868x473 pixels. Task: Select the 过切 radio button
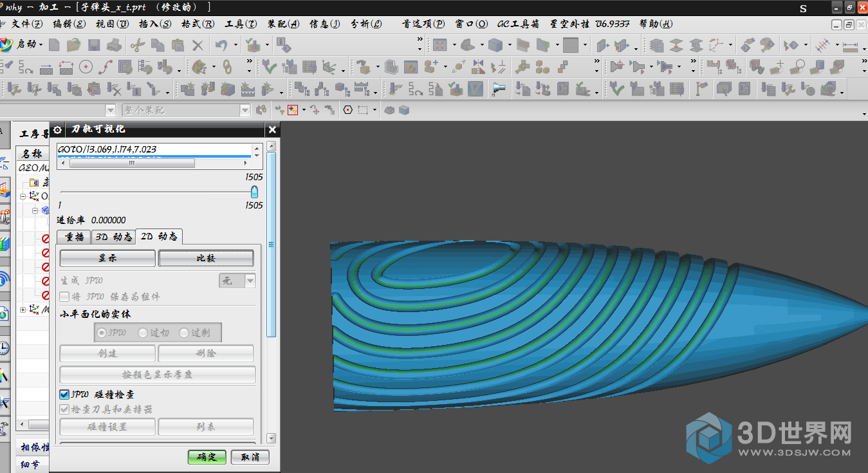pos(143,333)
